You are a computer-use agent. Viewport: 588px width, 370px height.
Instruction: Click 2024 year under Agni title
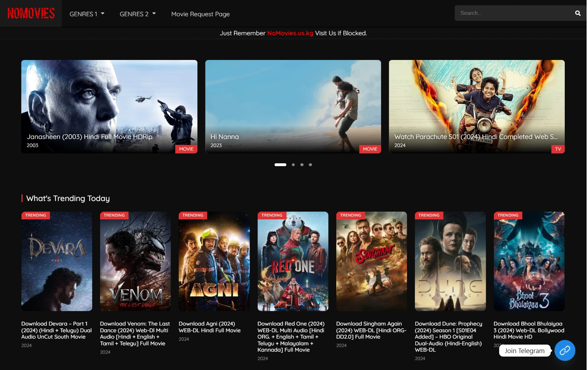(184, 339)
